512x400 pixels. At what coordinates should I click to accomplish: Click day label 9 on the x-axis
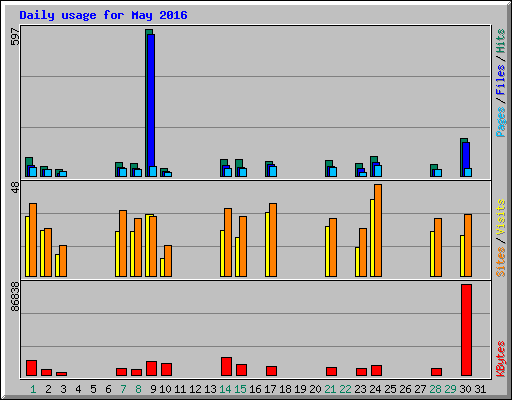[x=153, y=389]
